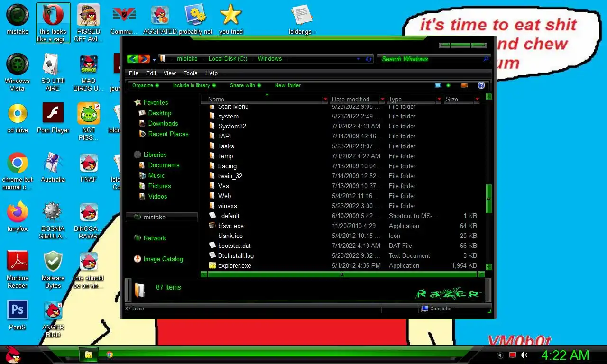Open Explorer help question mark
Viewport: 607px width, 364px height.
coord(481,85)
